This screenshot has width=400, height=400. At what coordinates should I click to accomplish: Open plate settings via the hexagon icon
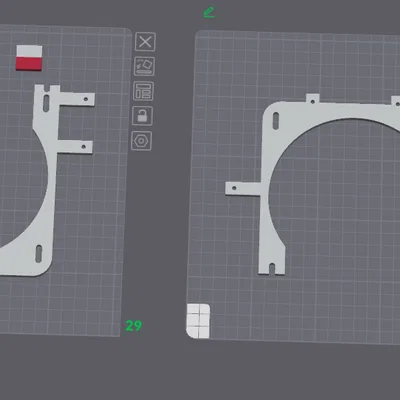[141, 141]
